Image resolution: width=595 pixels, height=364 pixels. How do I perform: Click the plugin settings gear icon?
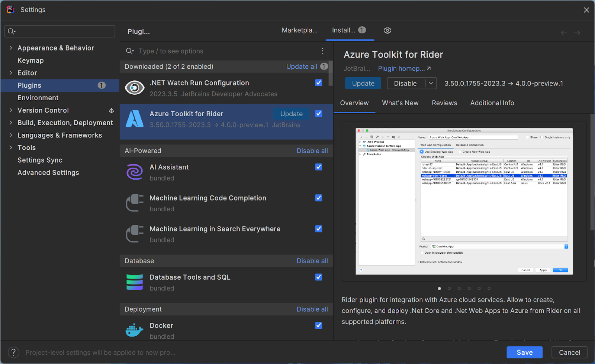387,30
